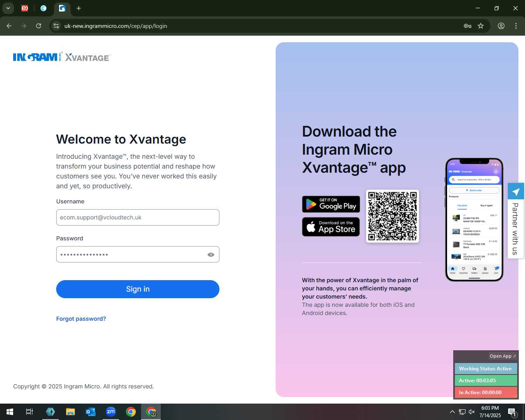525x420 pixels.
Task: Click the Download the Ingram Micro Xvantage app heading
Action: pyautogui.click(x=354, y=150)
